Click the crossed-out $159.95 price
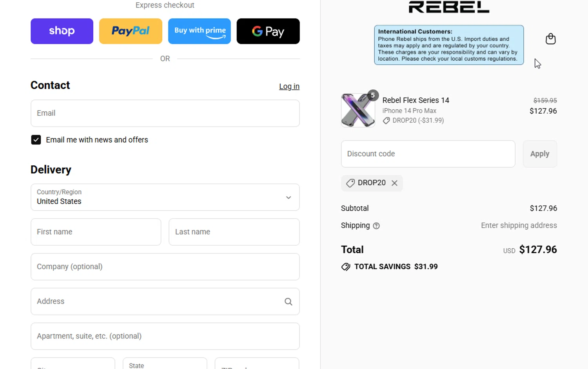The height and width of the screenshot is (369, 588). click(545, 101)
